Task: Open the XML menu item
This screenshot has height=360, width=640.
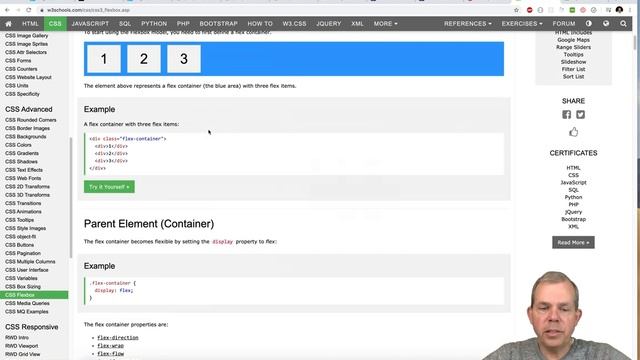Action: [357, 24]
